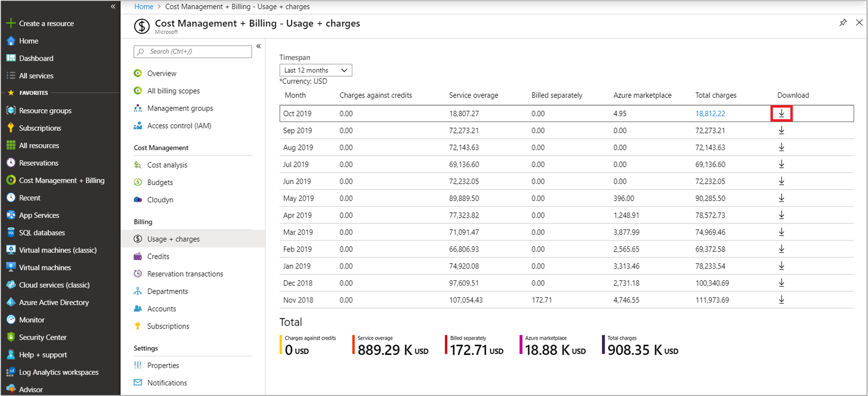Click the Total charges column header
Screen dimensions: 868x396
[x=716, y=95]
